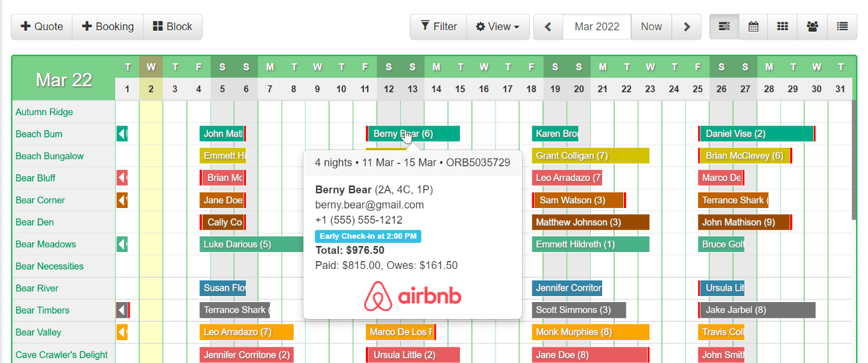The width and height of the screenshot is (868, 363).
Task: Click the Now navigation item
Action: [x=651, y=27]
